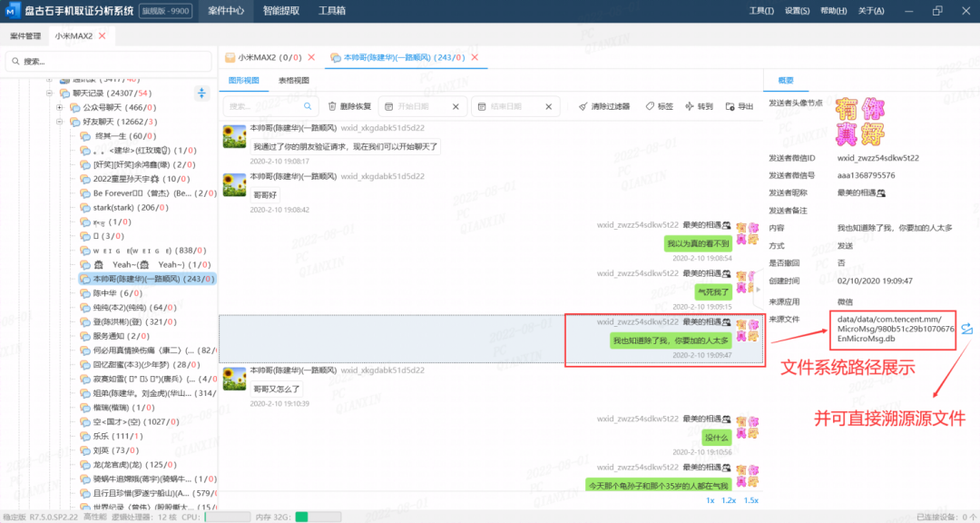Click the small arrow at chat pane's right edge
The image size is (980, 523).
[x=758, y=290]
